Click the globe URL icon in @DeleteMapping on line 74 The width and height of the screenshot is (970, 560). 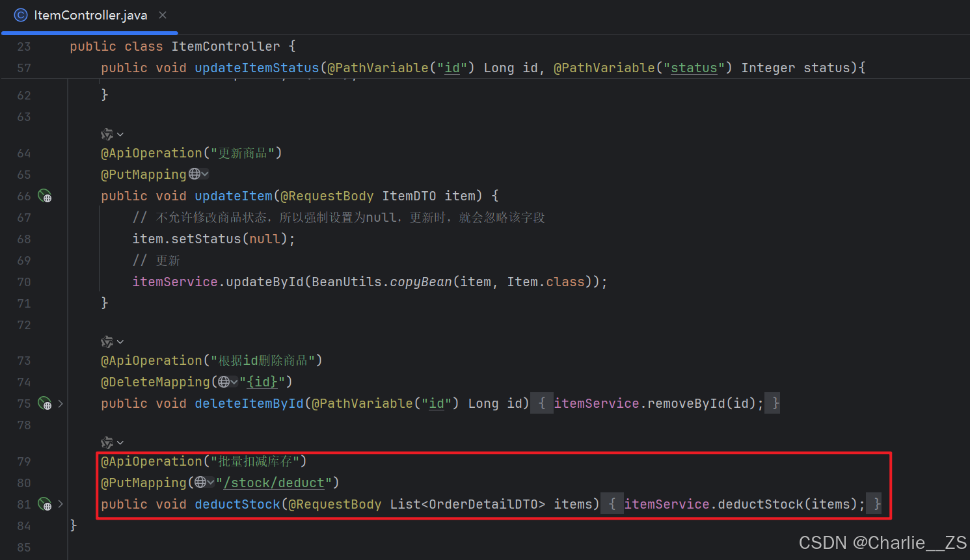pos(228,382)
